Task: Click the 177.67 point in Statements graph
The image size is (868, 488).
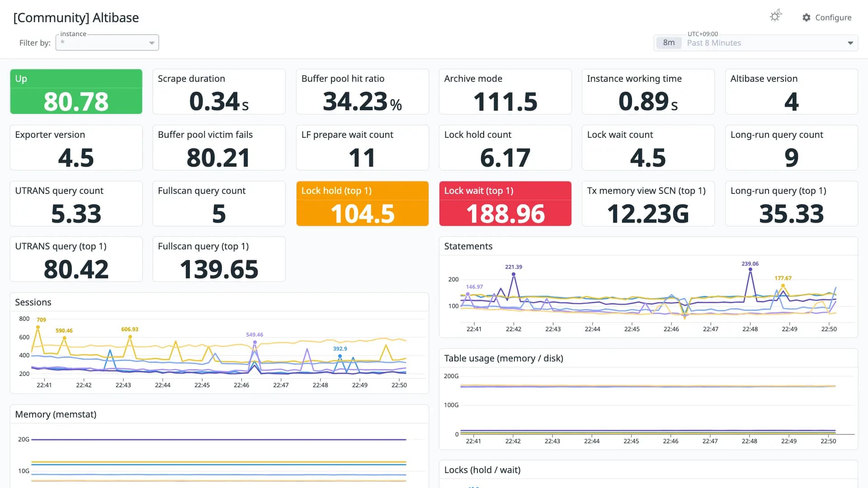Action: 783,285
